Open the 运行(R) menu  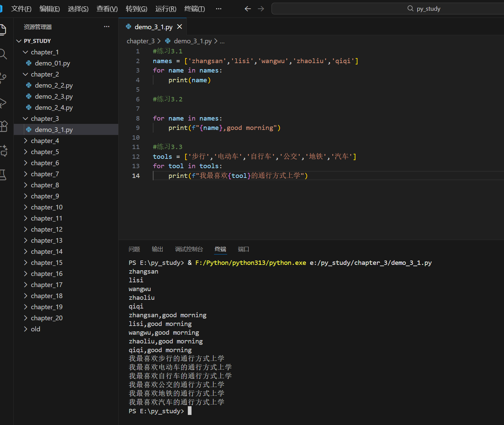click(166, 9)
